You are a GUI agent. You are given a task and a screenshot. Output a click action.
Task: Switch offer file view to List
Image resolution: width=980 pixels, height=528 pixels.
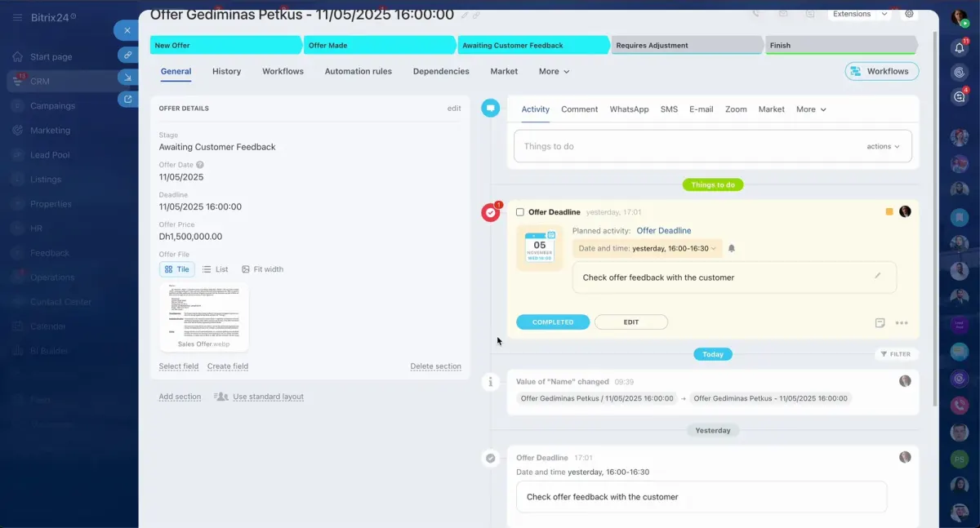(216, 269)
